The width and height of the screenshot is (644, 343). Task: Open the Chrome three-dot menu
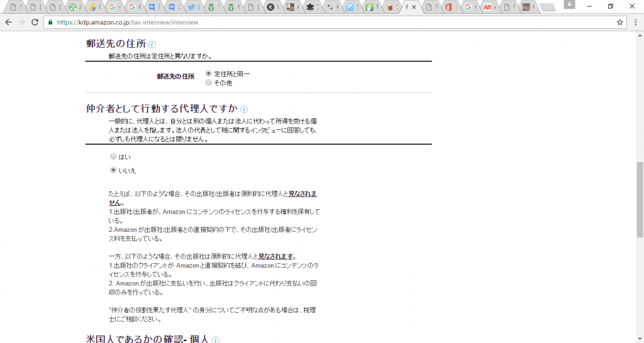(636, 23)
